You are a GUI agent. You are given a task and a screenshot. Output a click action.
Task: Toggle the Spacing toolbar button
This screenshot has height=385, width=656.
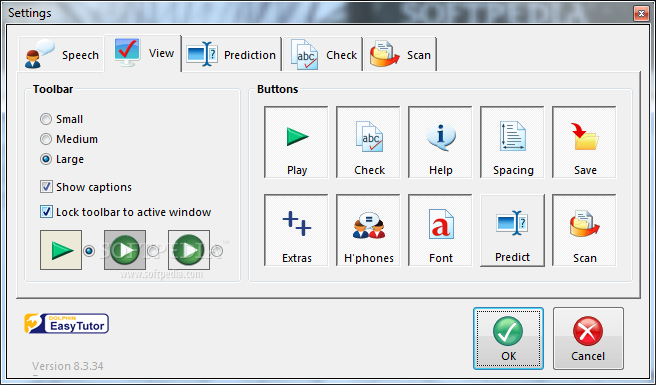pyautogui.click(x=512, y=142)
